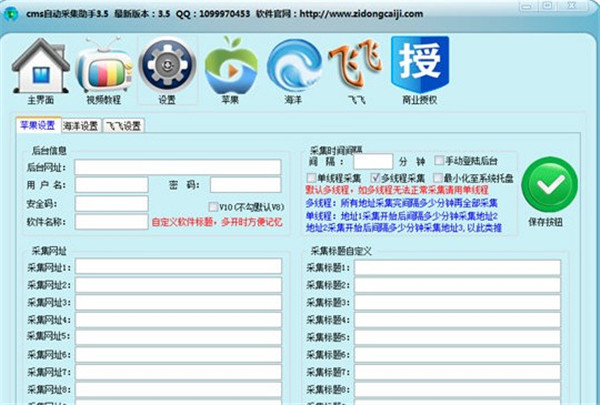The height and width of the screenshot is (405, 600).
Task: Switch to the 苹果设置 tab
Action: [38, 125]
